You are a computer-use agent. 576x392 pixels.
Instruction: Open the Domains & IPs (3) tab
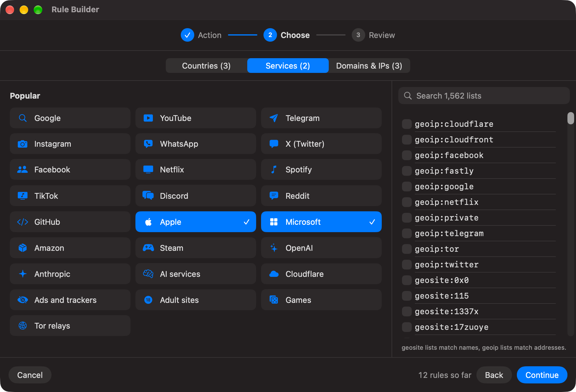click(369, 66)
